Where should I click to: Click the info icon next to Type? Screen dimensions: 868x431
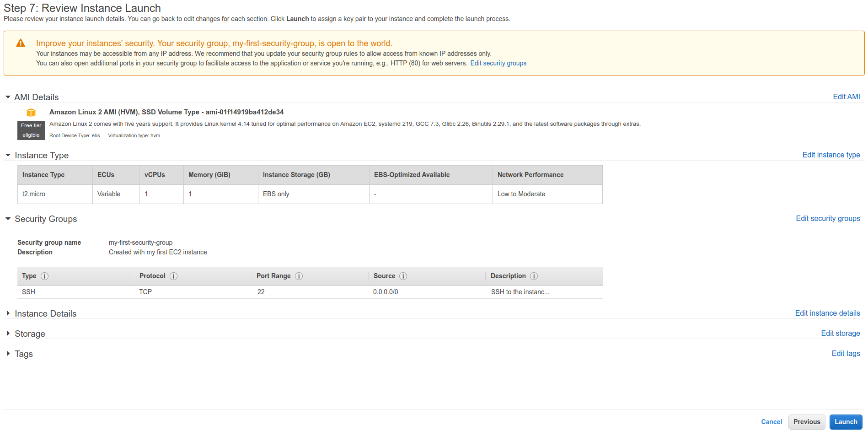point(45,276)
